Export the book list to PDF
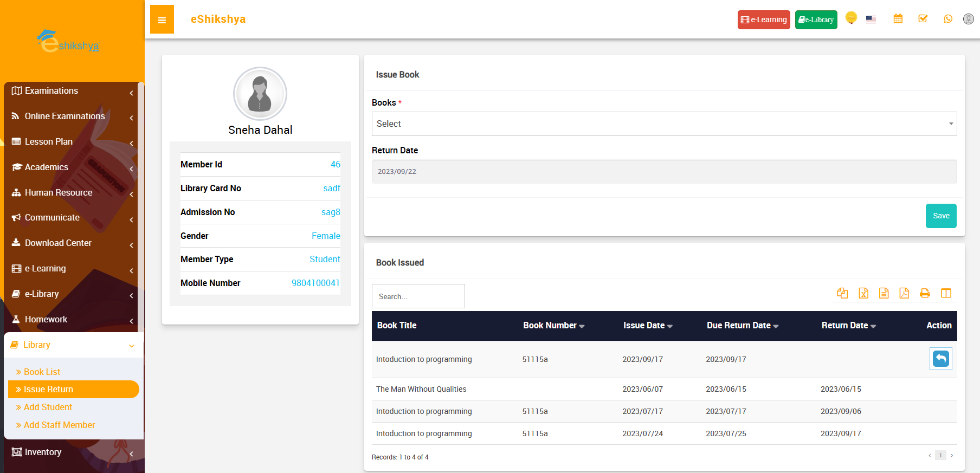 [x=904, y=293]
